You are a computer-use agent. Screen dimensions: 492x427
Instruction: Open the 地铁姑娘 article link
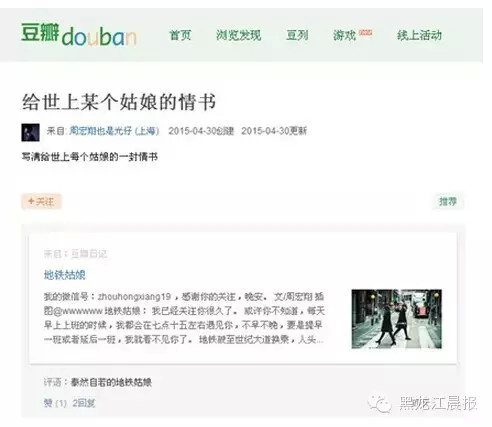pos(65,275)
